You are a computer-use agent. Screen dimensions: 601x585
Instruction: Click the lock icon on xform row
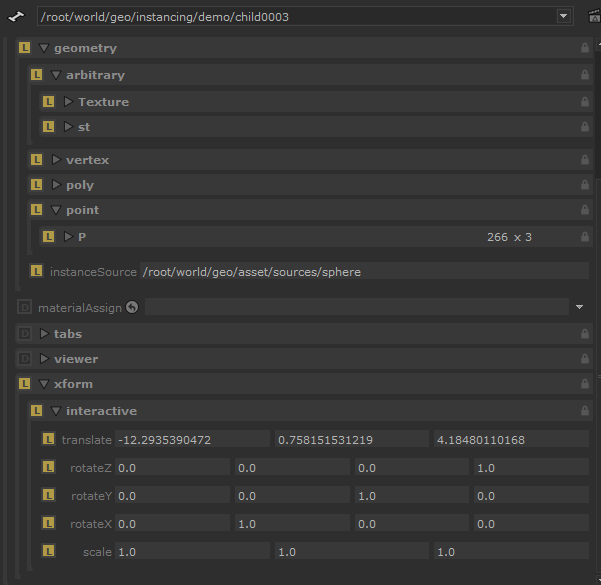tap(585, 384)
